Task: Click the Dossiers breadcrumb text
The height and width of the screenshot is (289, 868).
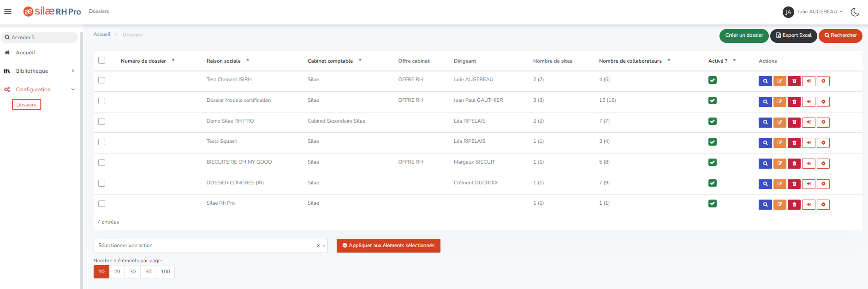Action: pos(132,35)
